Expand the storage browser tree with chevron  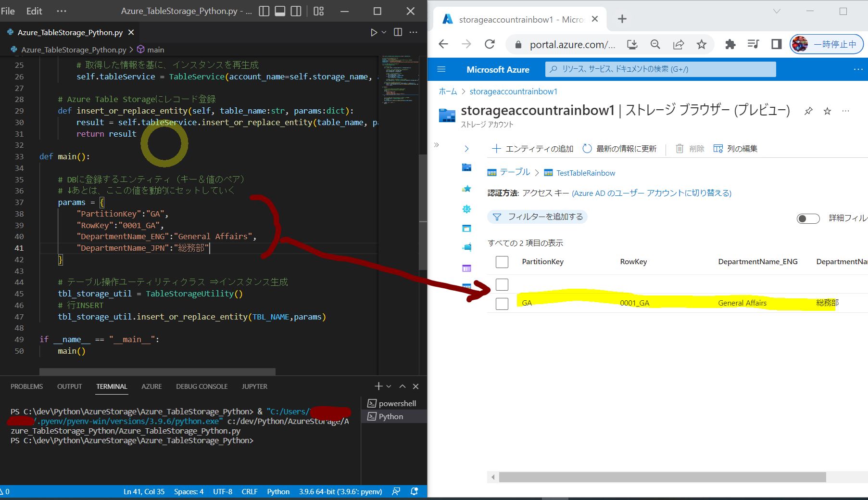click(x=466, y=149)
